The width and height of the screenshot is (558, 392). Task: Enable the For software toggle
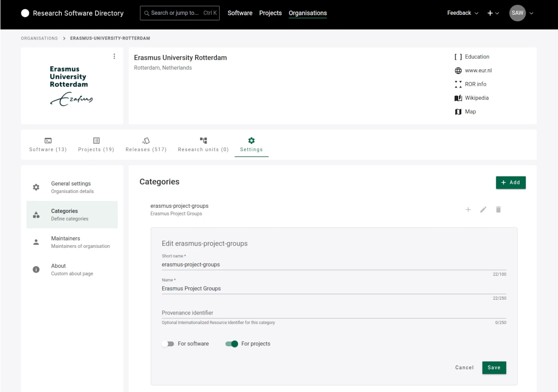pos(168,344)
